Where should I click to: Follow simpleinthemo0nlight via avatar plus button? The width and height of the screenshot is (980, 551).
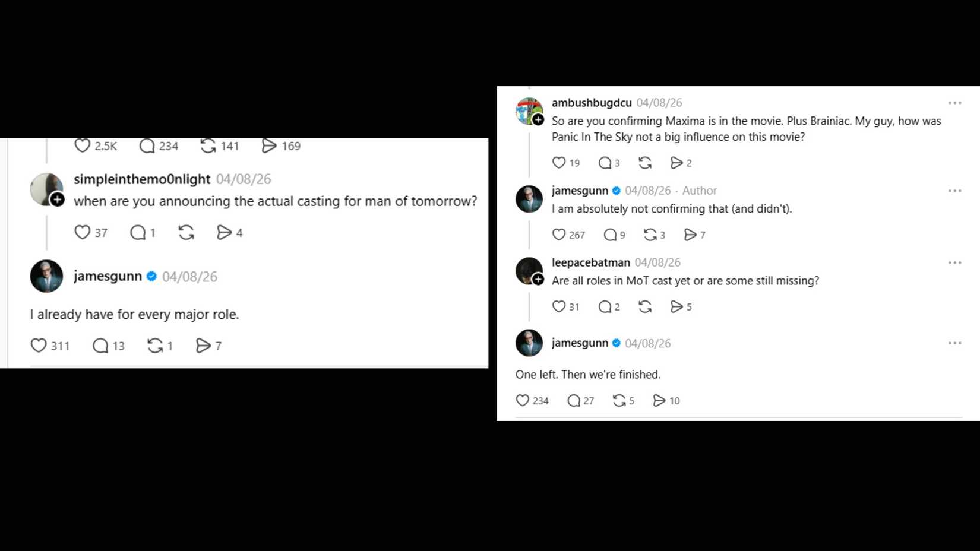pyautogui.click(x=57, y=200)
